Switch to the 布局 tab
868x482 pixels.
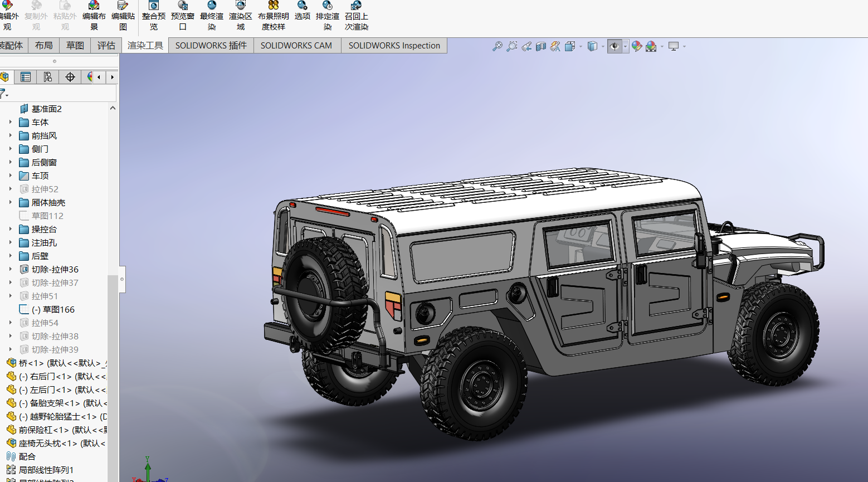coord(43,46)
